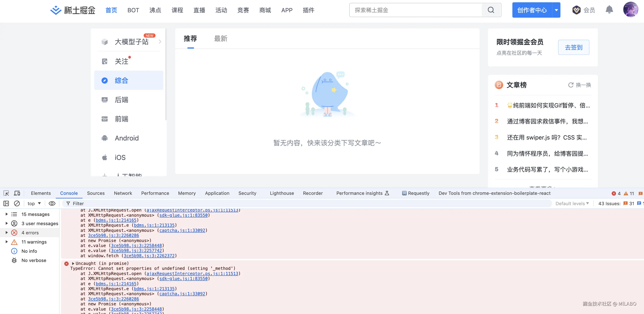Clear the console with the clear icon
This screenshot has width=644, height=314.
pyautogui.click(x=17, y=203)
